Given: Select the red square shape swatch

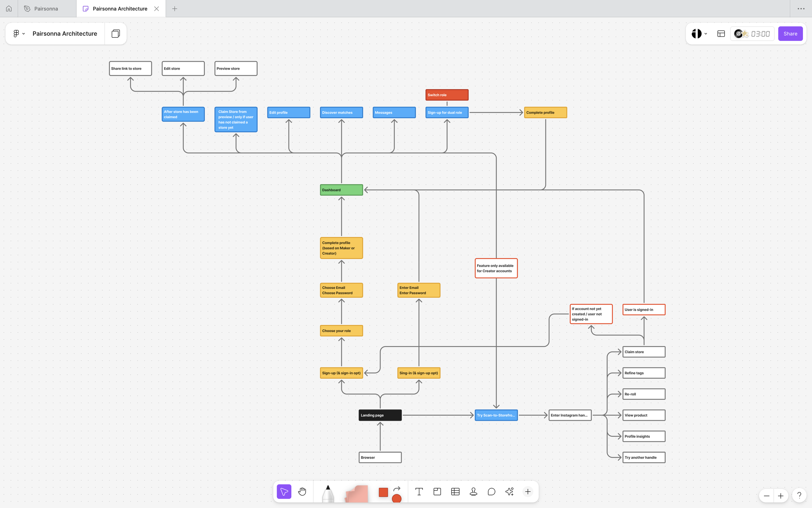Looking at the screenshot, I should 383,492.
